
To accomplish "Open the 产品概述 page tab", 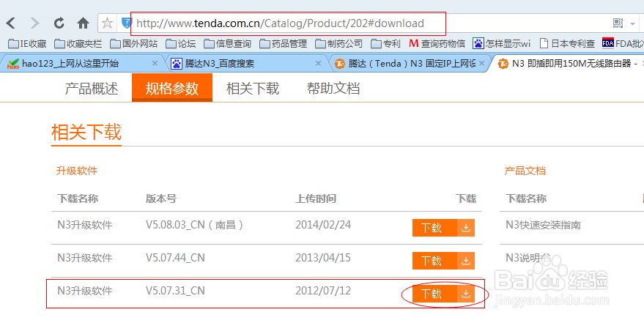I will tap(91, 88).
